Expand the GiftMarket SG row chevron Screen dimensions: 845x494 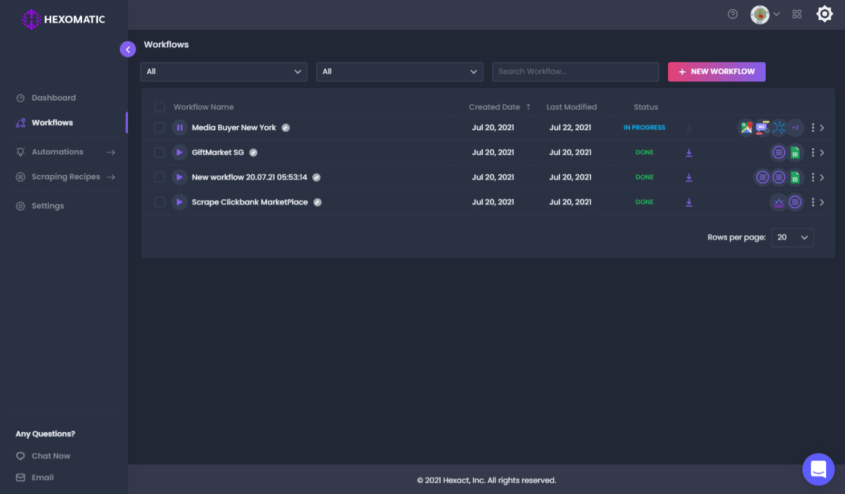822,153
